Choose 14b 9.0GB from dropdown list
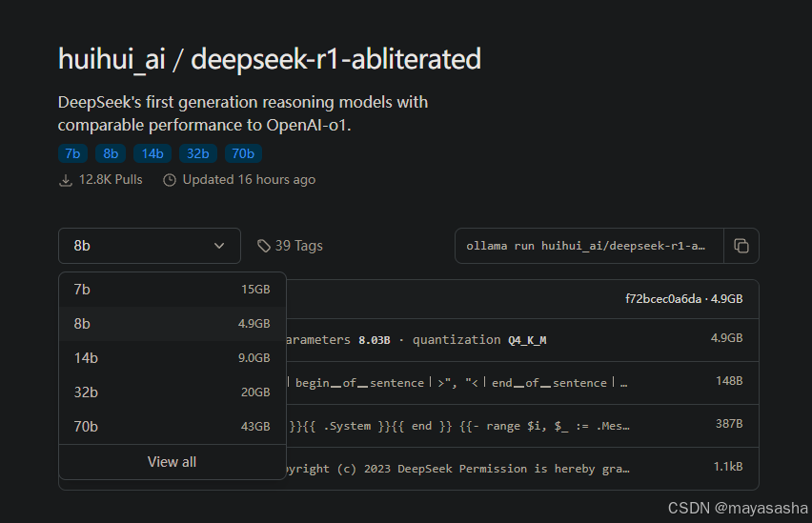The width and height of the screenshot is (812, 523). [173, 358]
